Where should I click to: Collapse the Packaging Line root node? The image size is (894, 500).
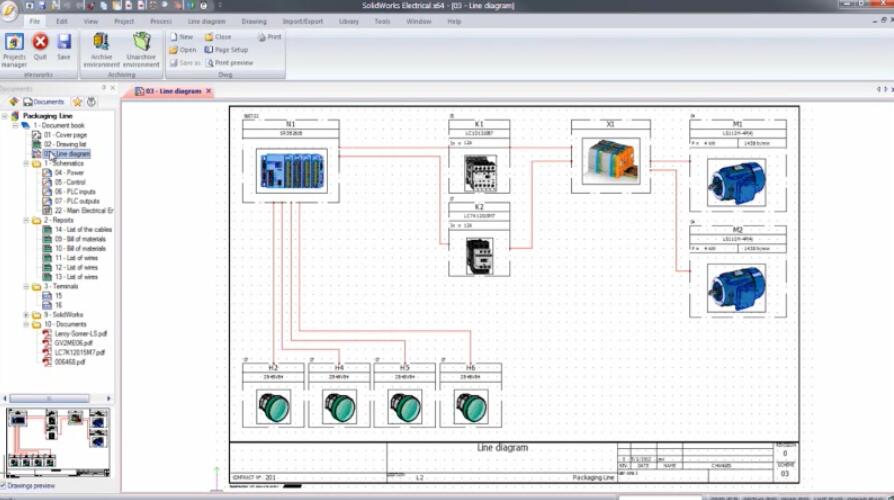5,116
